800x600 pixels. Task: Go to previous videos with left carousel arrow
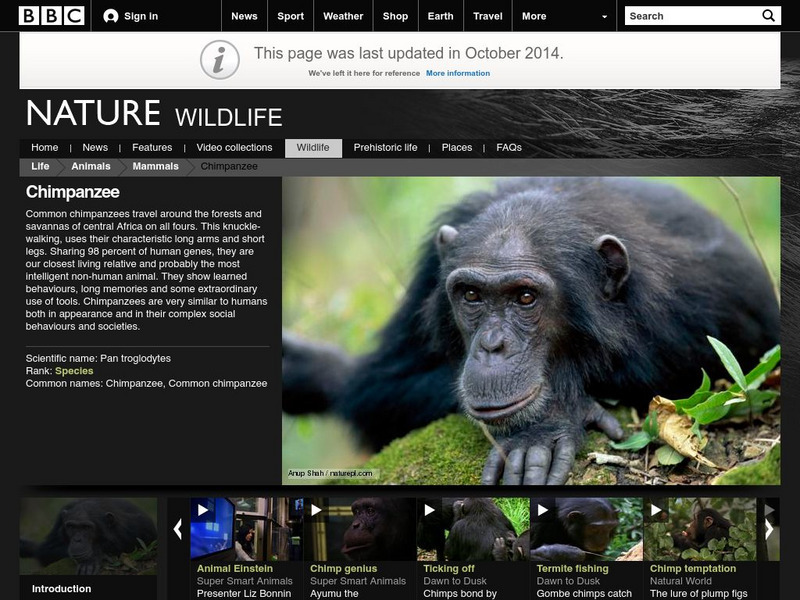click(x=178, y=529)
